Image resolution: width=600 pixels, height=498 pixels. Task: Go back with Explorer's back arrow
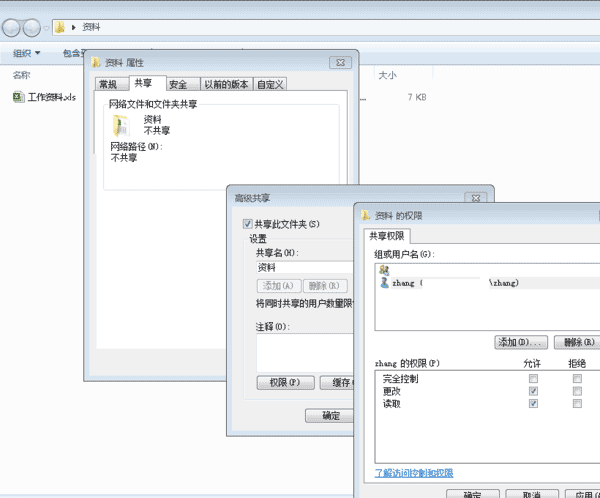(x=11, y=28)
